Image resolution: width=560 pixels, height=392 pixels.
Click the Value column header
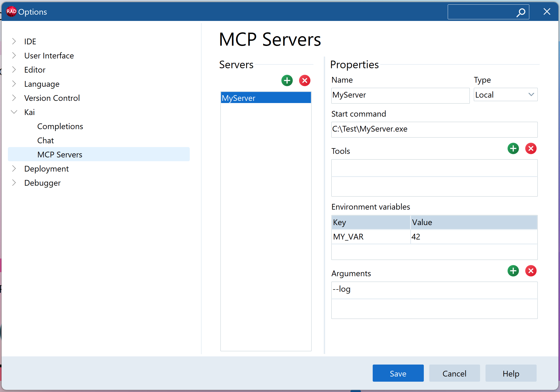tap(474, 222)
